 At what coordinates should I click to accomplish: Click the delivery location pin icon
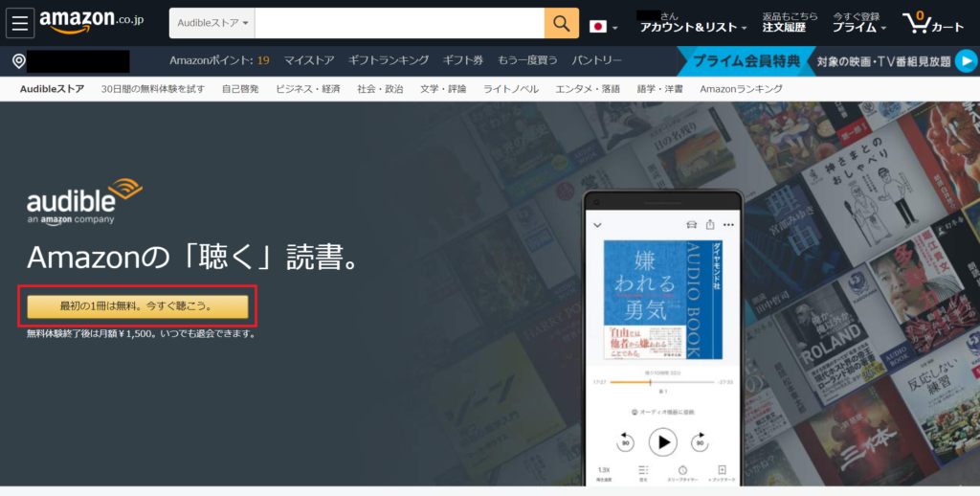point(19,61)
